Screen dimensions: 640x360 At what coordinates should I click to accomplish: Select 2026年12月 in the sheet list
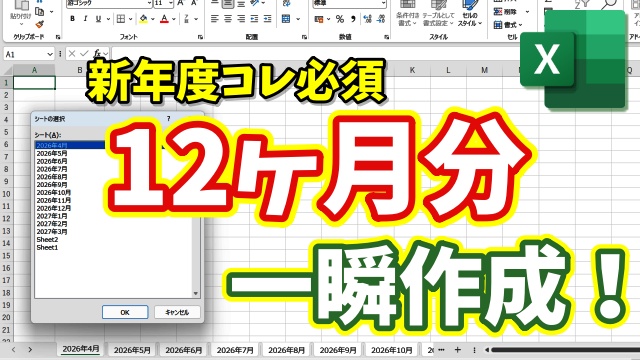coord(53,208)
